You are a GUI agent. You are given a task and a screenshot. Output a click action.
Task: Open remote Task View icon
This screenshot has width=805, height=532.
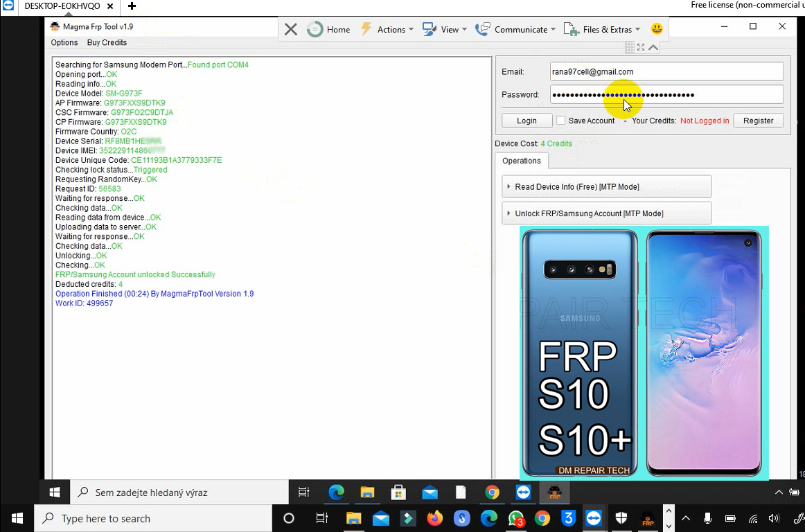(304, 493)
